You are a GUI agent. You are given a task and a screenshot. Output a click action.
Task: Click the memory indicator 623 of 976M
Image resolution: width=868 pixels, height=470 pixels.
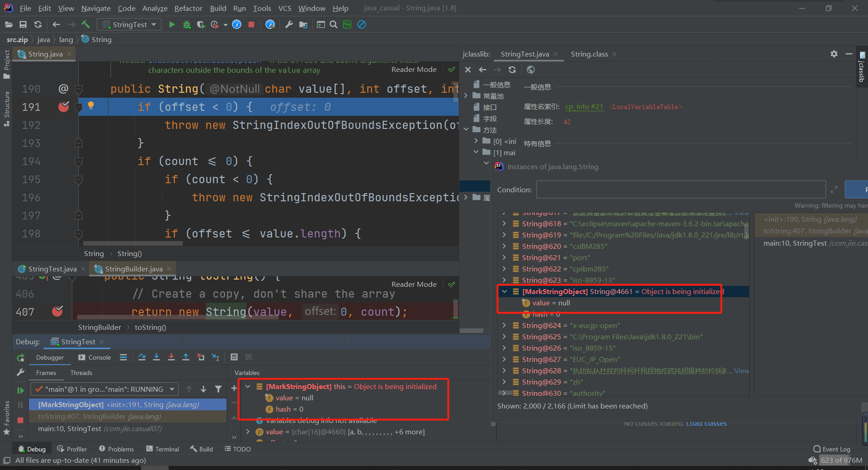click(x=841, y=460)
